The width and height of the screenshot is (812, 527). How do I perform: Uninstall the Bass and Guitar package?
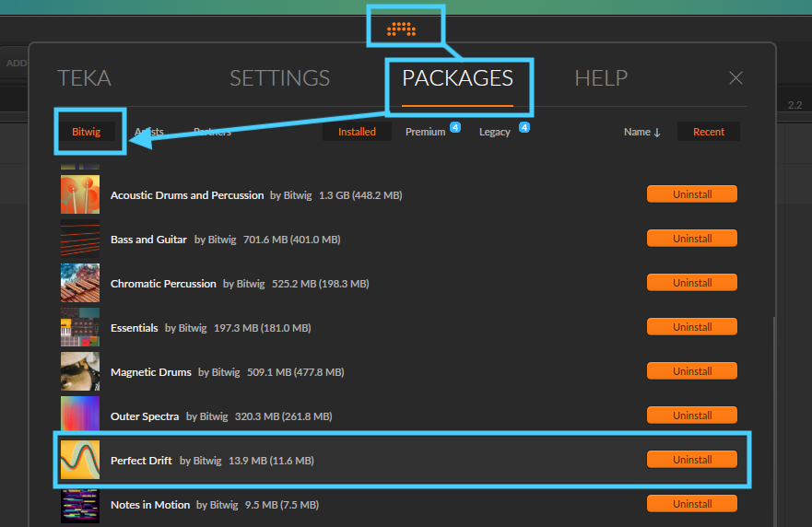[692, 238]
